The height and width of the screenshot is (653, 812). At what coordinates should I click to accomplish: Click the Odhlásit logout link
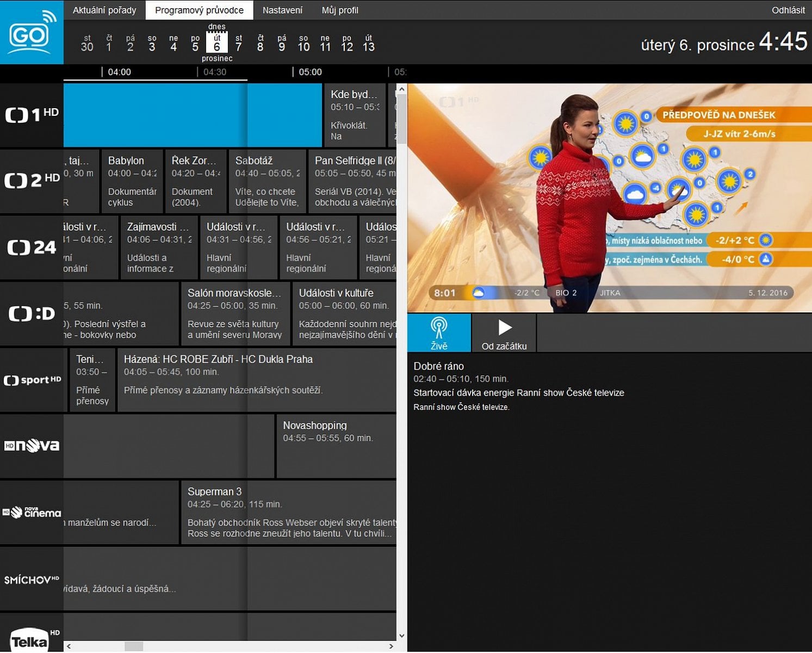[789, 10]
